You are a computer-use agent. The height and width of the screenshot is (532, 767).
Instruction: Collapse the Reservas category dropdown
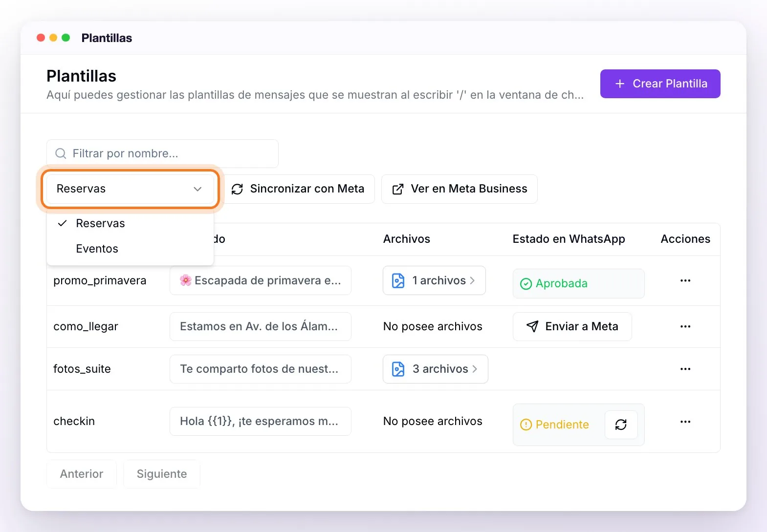[130, 189]
